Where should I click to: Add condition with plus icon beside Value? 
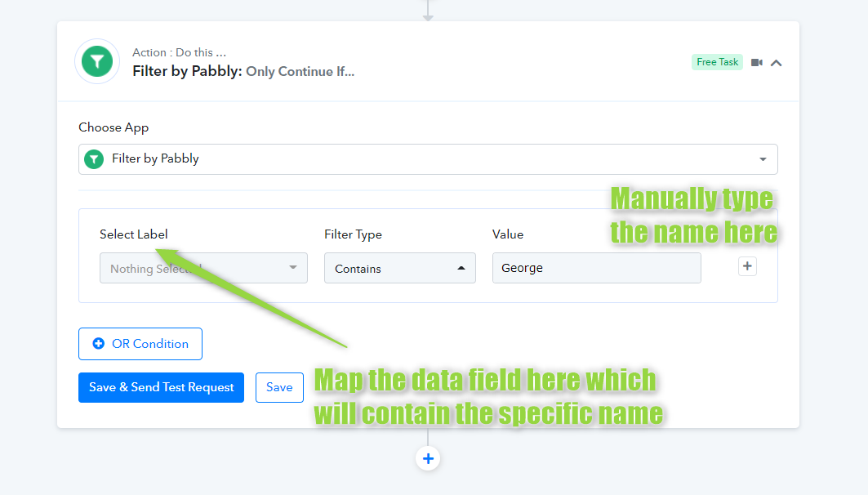[747, 266]
